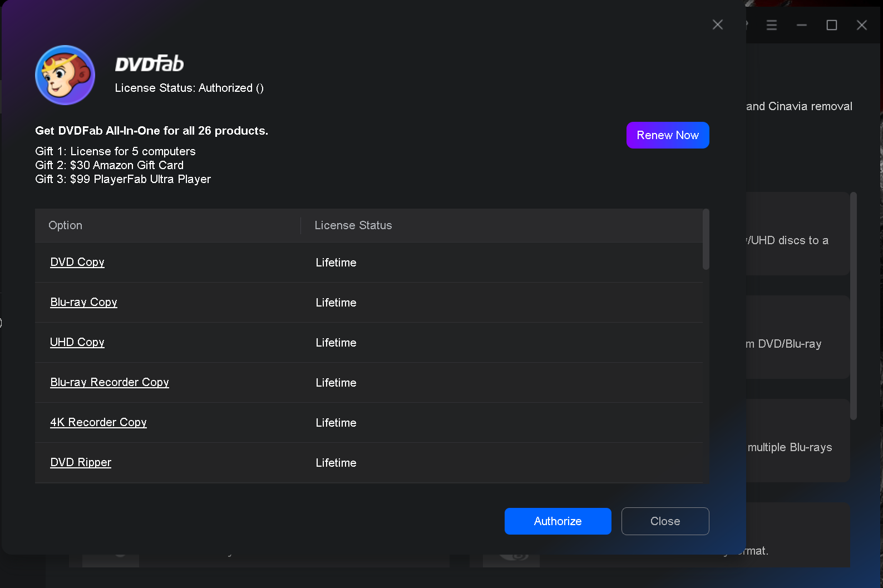
Task: Click the Authorize button
Action: coord(558,521)
